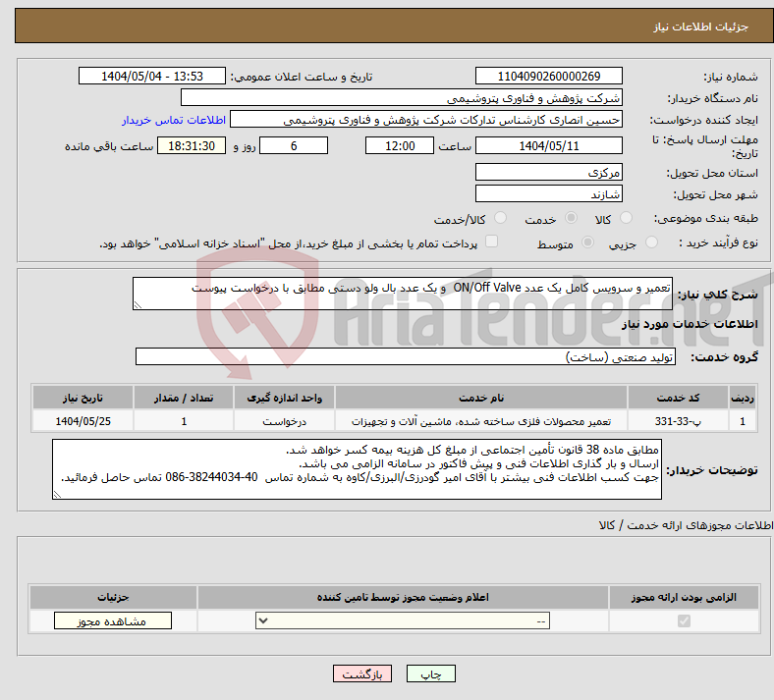Click the جزئیات اطلاعات نیاز page title
This screenshot has width=774, height=700.
[x=701, y=27]
